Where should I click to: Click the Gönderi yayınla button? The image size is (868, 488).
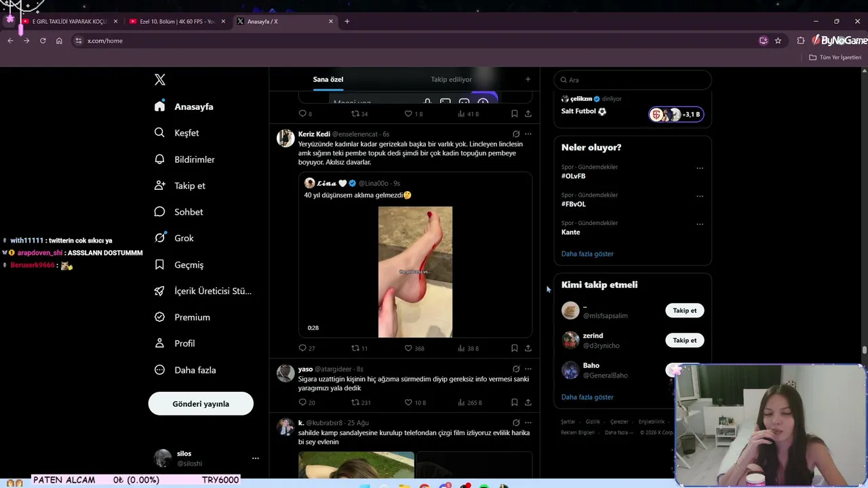[x=201, y=404]
